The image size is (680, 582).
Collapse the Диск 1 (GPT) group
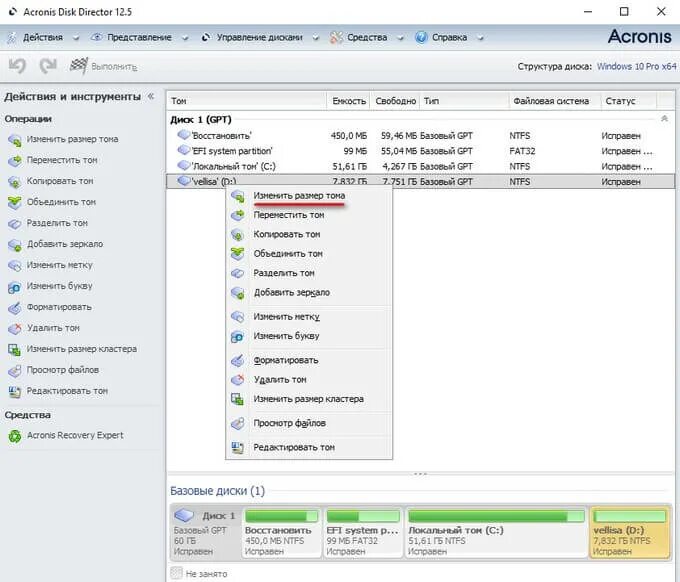pyautogui.click(x=664, y=119)
